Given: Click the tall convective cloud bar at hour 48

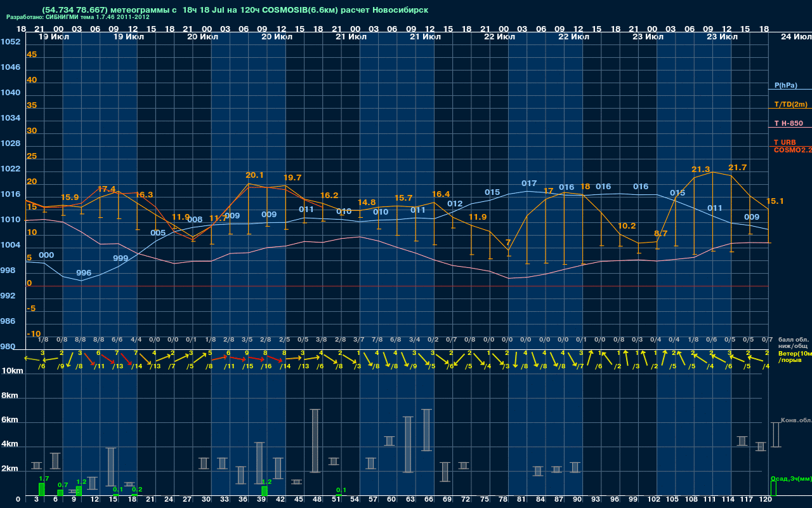Looking at the screenshot, I should 315,441.
